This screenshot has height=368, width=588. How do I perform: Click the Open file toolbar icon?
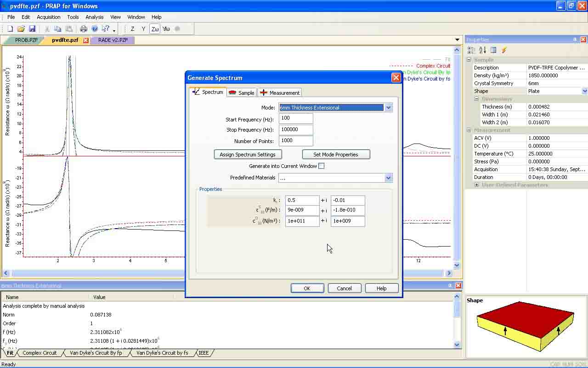click(21, 29)
